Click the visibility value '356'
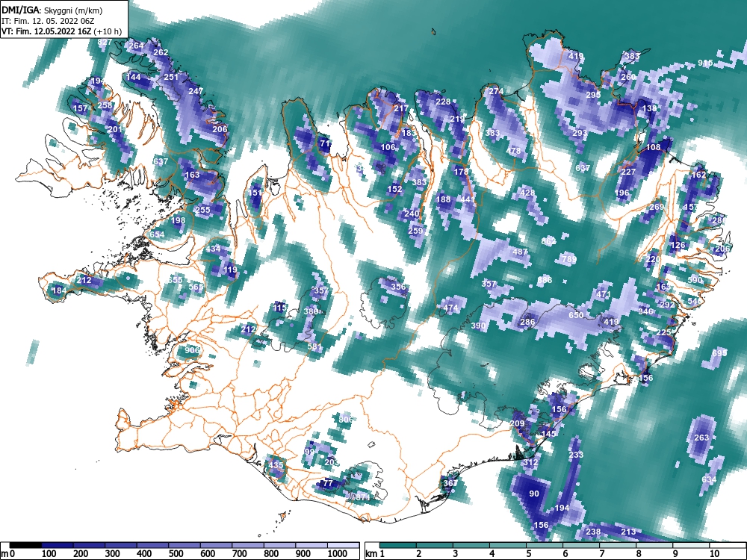Viewport: 747px width, 560px height. (x=398, y=287)
